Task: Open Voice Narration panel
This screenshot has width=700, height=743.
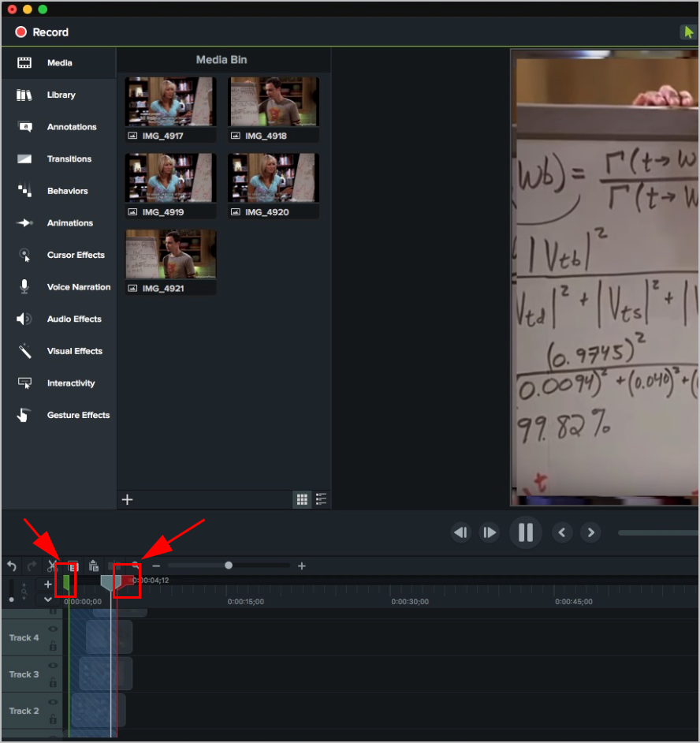Action: click(x=59, y=287)
